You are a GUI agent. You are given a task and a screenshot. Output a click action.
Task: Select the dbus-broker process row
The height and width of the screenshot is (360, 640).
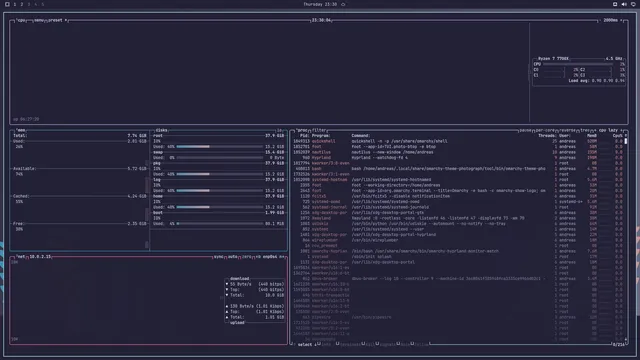tap(458, 278)
